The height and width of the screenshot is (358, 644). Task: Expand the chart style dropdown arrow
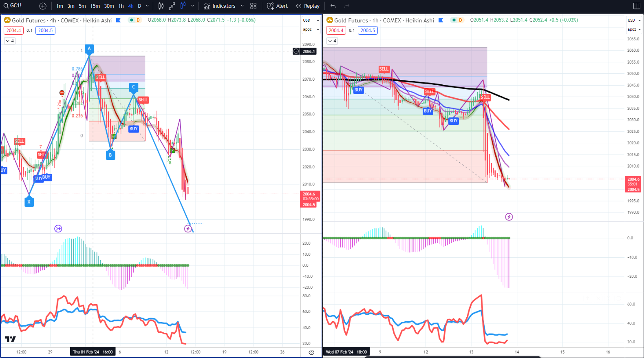193,6
